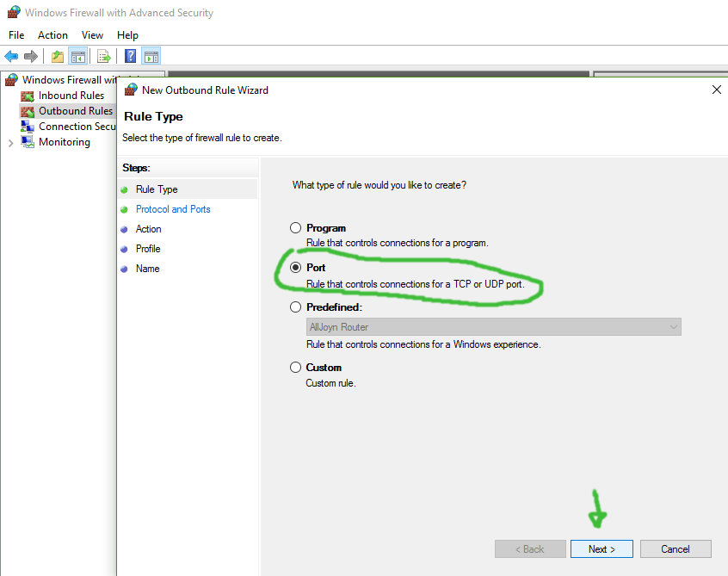
Task: Open the Action menu
Action: click(52, 35)
